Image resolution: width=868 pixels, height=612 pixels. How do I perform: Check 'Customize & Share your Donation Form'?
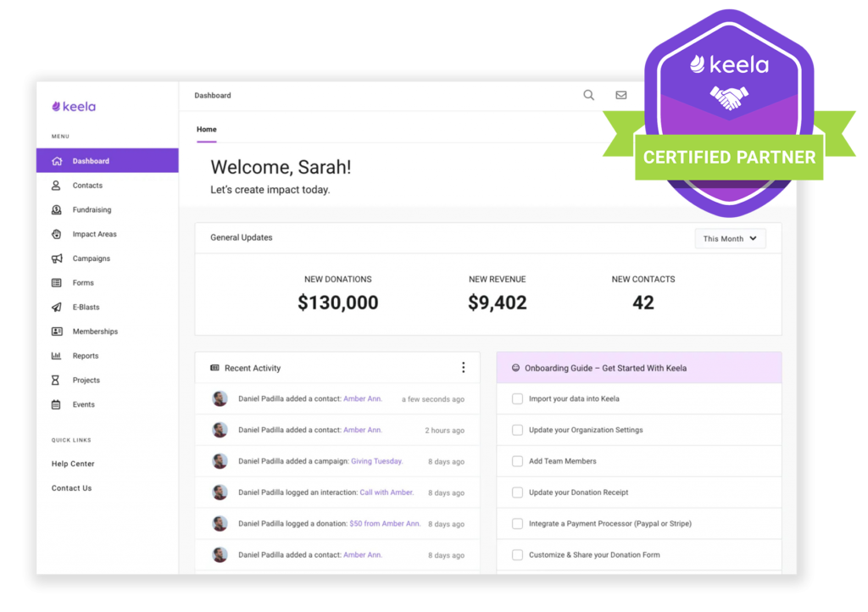517,554
